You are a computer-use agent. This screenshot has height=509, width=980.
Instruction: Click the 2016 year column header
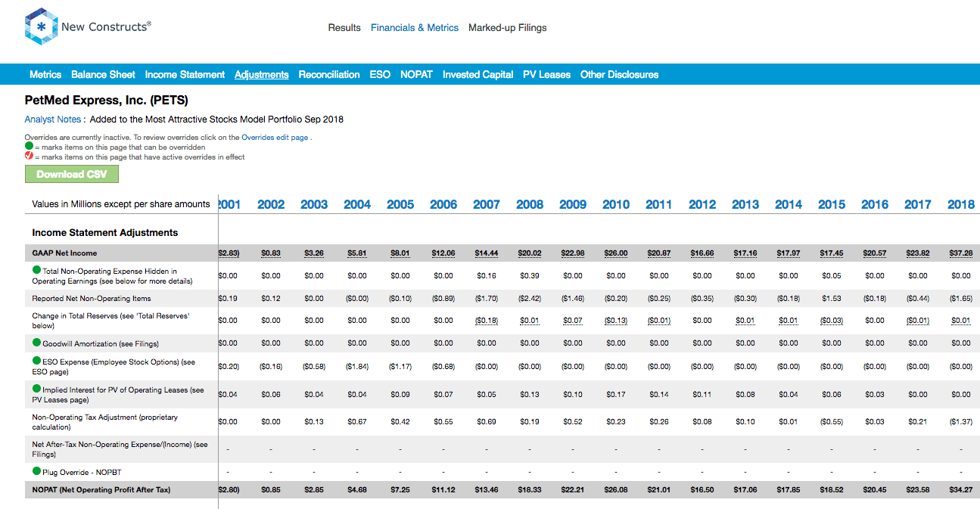coord(875,204)
